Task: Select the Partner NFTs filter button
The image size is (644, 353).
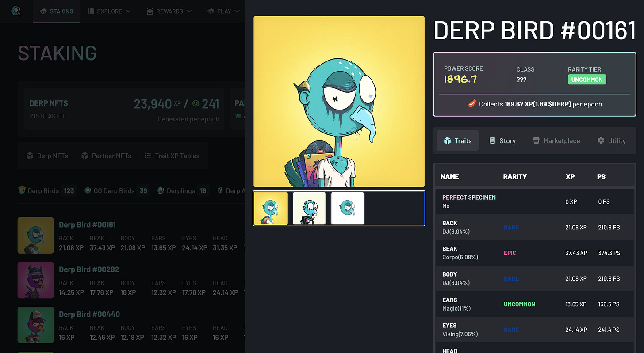Action: click(x=106, y=156)
